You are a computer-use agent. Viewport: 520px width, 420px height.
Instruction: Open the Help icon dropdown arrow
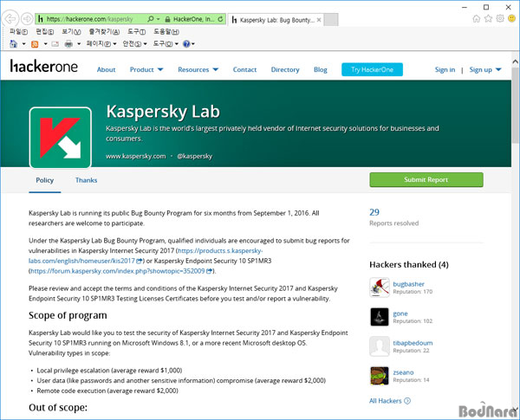(x=193, y=44)
